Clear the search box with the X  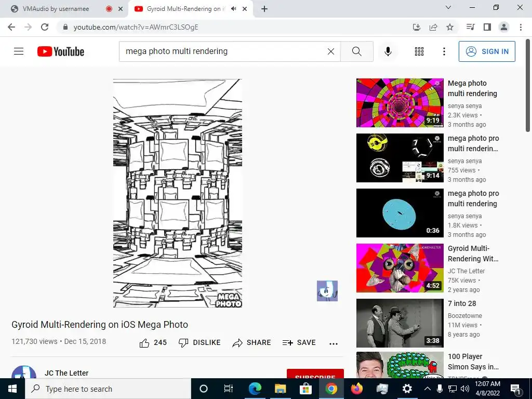(x=331, y=51)
